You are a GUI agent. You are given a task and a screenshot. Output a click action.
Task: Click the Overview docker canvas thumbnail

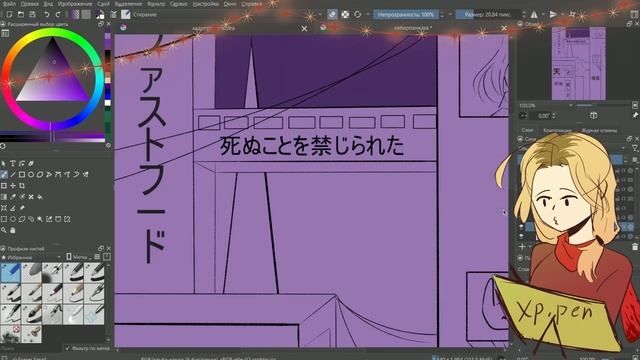click(x=578, y=63)
